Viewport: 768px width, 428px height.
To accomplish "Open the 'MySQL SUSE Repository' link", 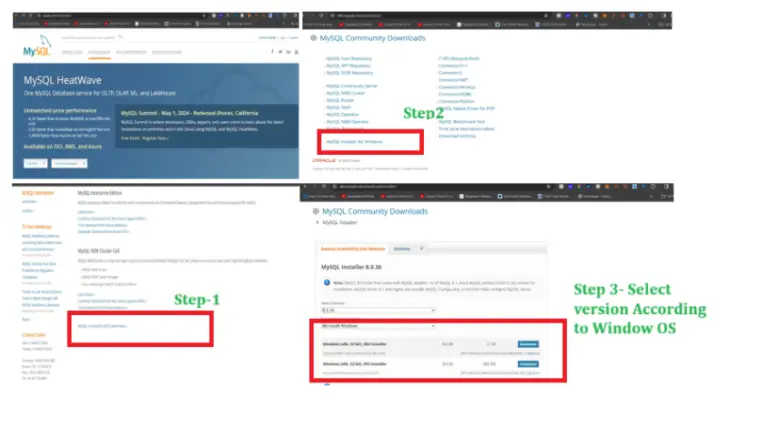I will [349, 72].
